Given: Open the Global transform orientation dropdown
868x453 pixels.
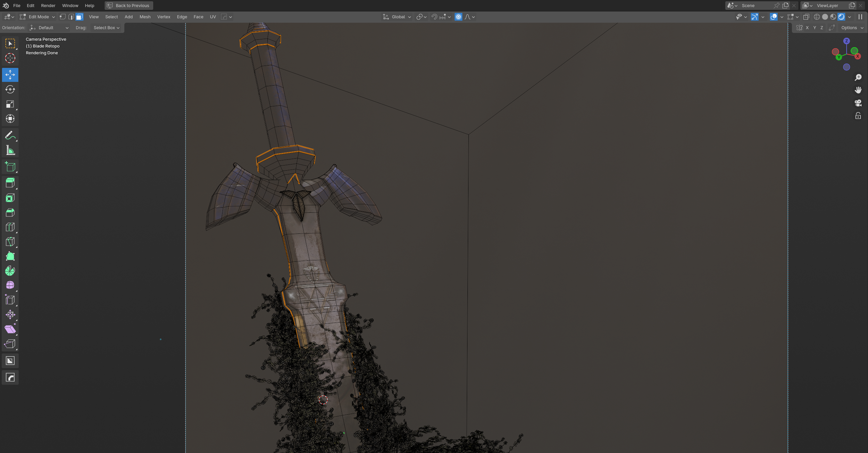Looking at the screenshot, I should pos(397,17).
